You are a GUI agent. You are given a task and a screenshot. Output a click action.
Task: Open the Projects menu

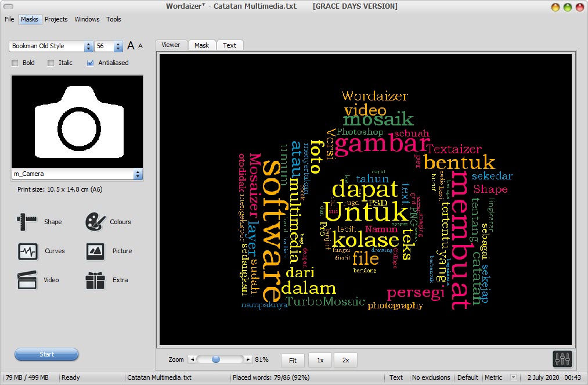pos(56,19)
